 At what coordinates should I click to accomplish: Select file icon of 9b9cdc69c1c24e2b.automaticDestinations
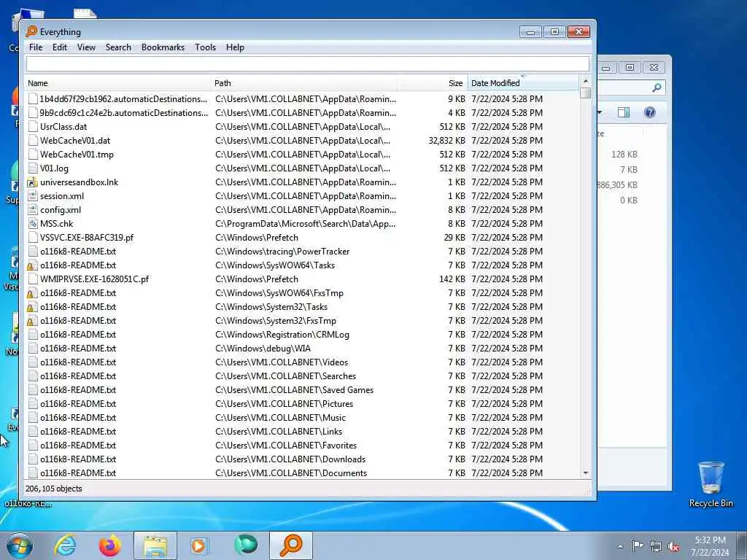[32, 113]
